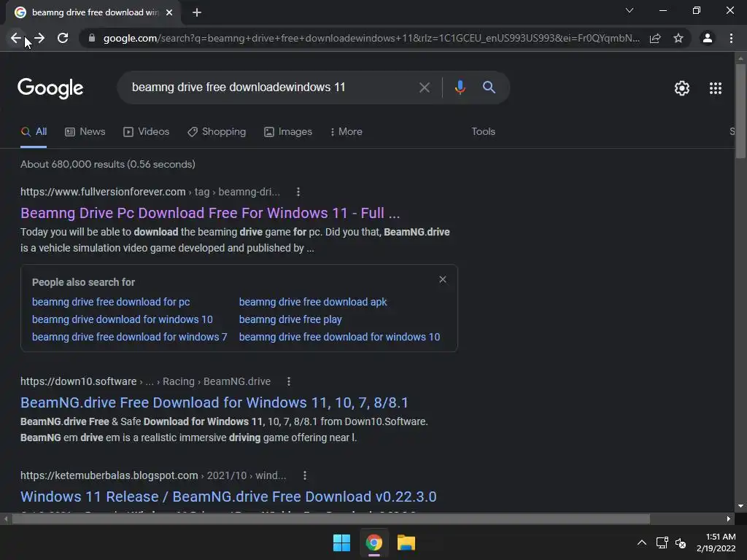
Task: Select the All results tab
Action: coord(34,132)
